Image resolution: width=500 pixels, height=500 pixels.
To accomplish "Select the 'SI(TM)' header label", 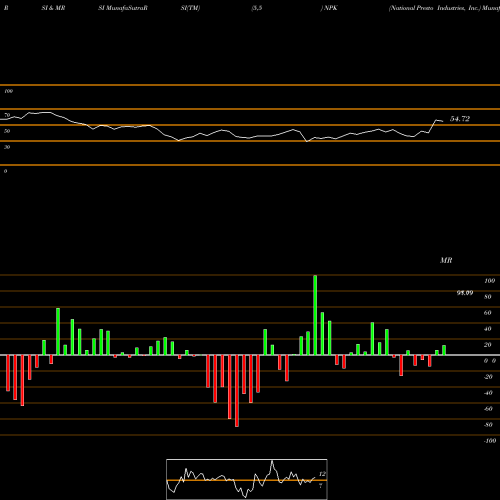I will 190,8.
